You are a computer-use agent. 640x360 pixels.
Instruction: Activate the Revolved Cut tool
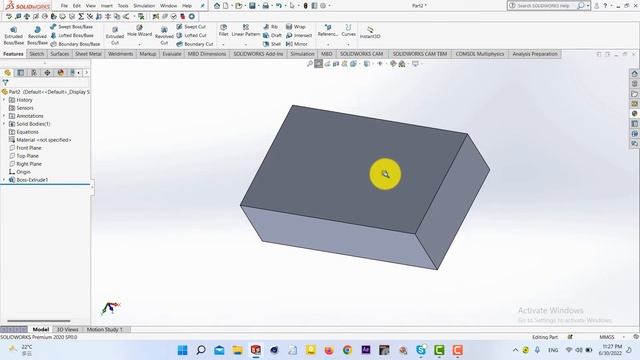point(164,36)
